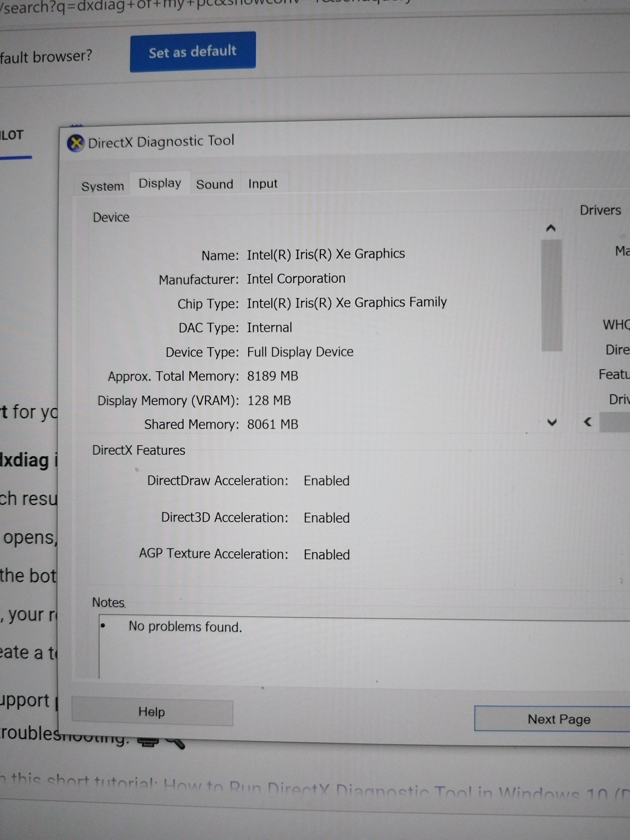The width and height of the screenshot is (630, 840).
Task: Select the 'Full Display Device' value
Action: (x=300, y=352)
